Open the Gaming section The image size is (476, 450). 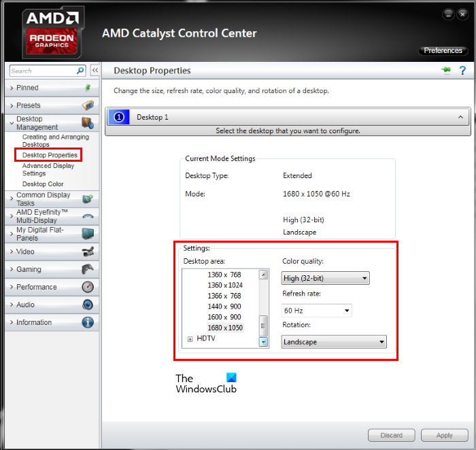click(x=52, y=269)
